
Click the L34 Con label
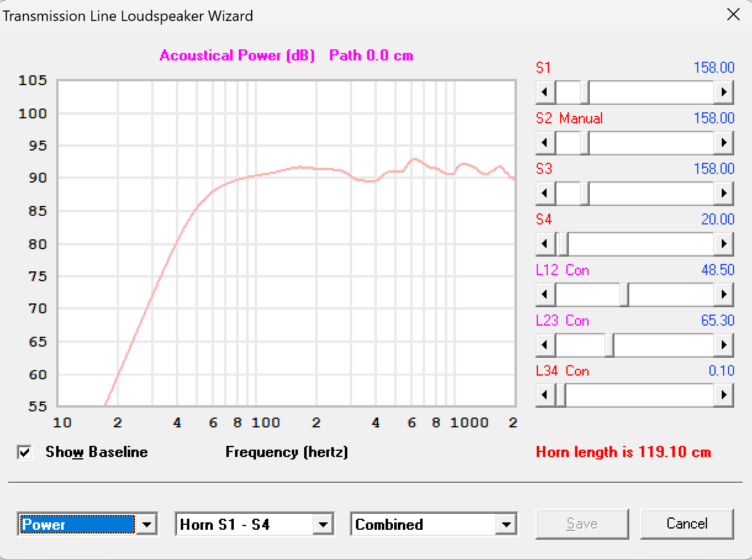(x=563, y=371)
